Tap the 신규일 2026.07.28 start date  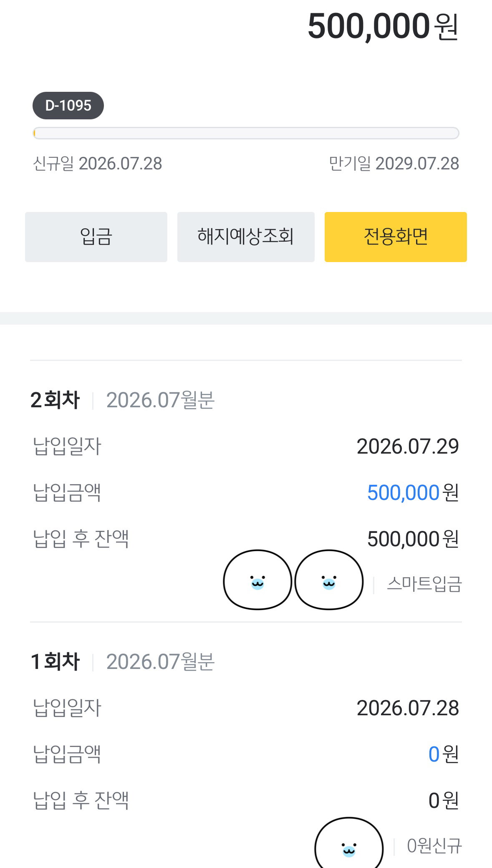click(97, 164)
